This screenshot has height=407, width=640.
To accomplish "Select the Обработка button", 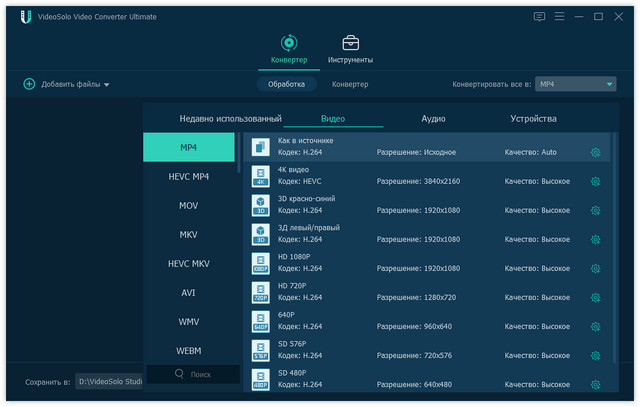I will [285, 85].
